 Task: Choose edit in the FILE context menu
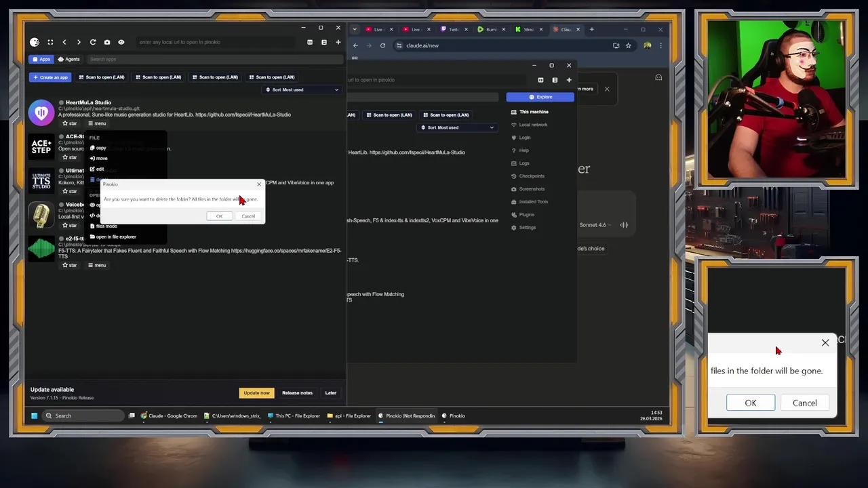[98, 169]
